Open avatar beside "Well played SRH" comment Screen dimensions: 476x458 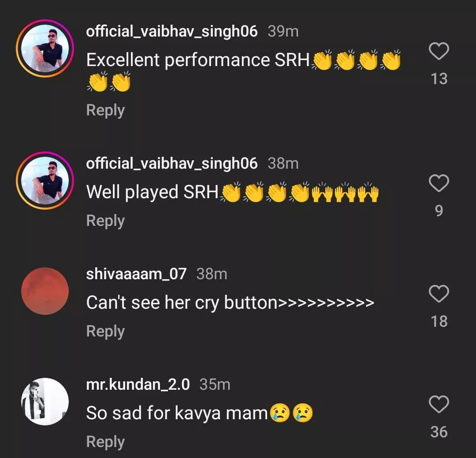coord(45,181)
